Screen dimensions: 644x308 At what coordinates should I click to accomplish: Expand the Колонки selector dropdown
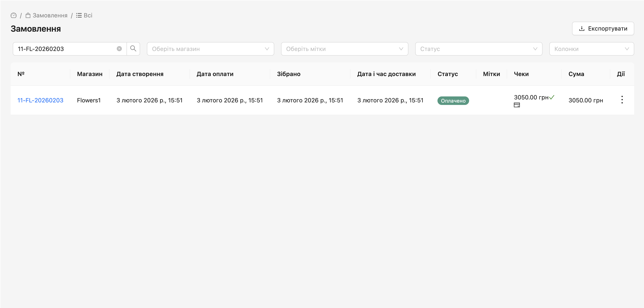pos(591,49)
